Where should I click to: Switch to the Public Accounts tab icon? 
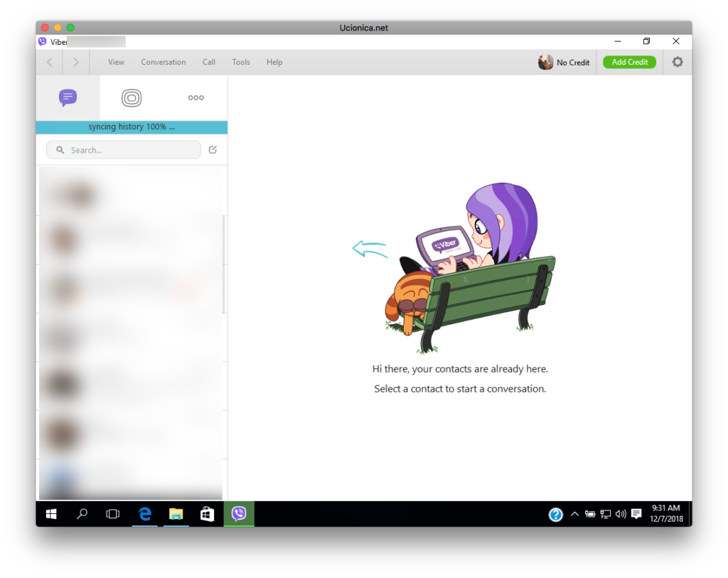coord(132,98)
